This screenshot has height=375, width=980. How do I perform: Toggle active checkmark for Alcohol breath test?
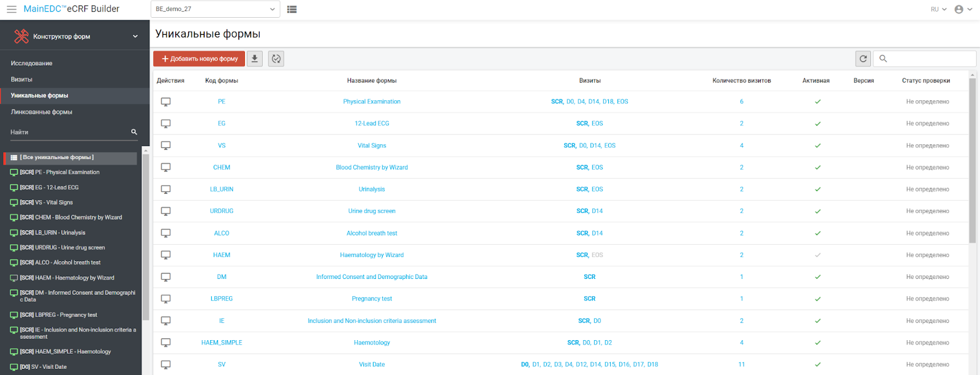click(x=818, y=233)
